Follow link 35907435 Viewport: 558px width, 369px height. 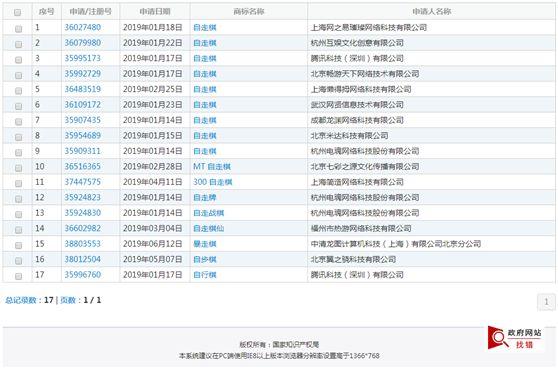(83, 120)
